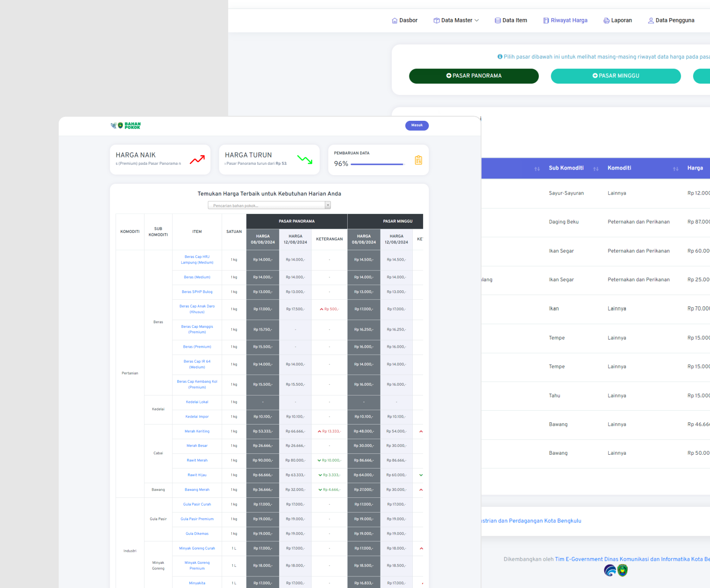Open Merah Keriting item link
The image size is (710, 588).
[x=197, y=431]
